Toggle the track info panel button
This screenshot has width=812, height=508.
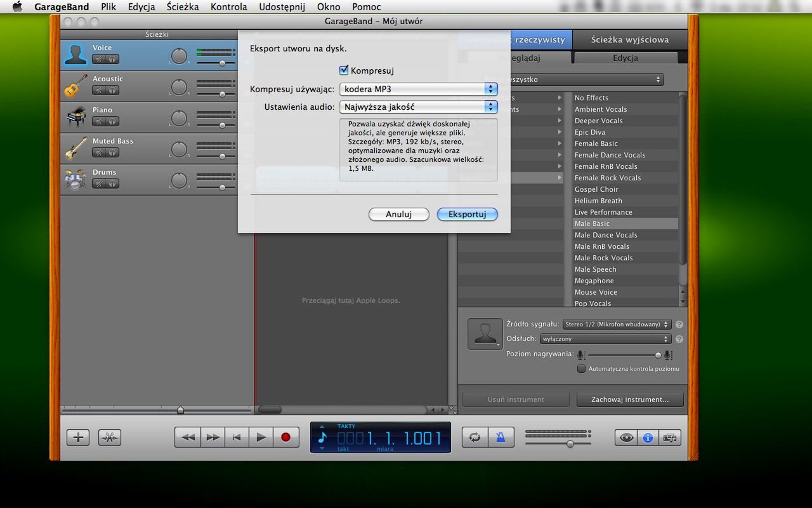648,438
